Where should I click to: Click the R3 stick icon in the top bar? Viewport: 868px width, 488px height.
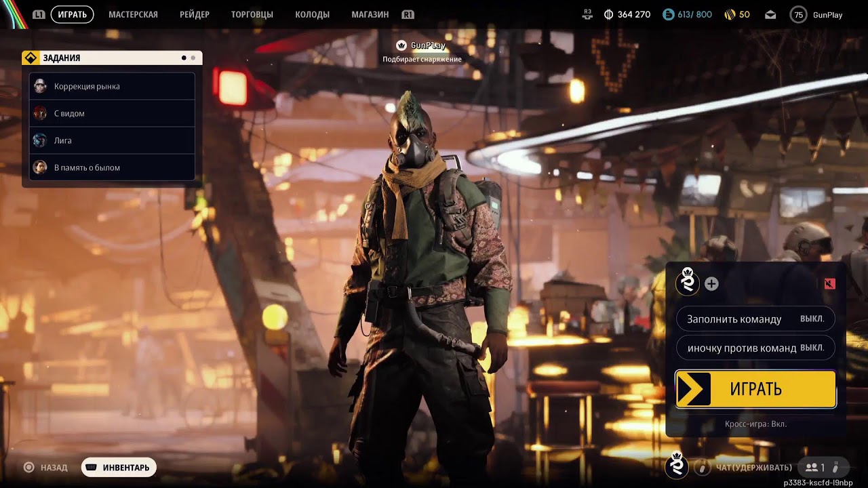587,14
